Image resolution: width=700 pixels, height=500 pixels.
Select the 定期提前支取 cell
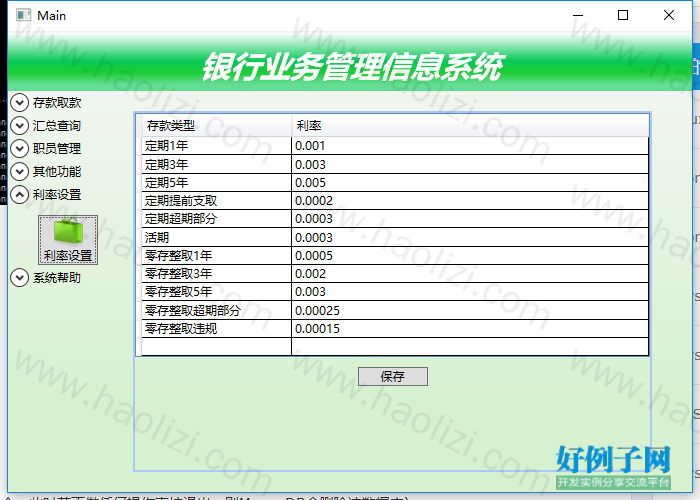217,201
